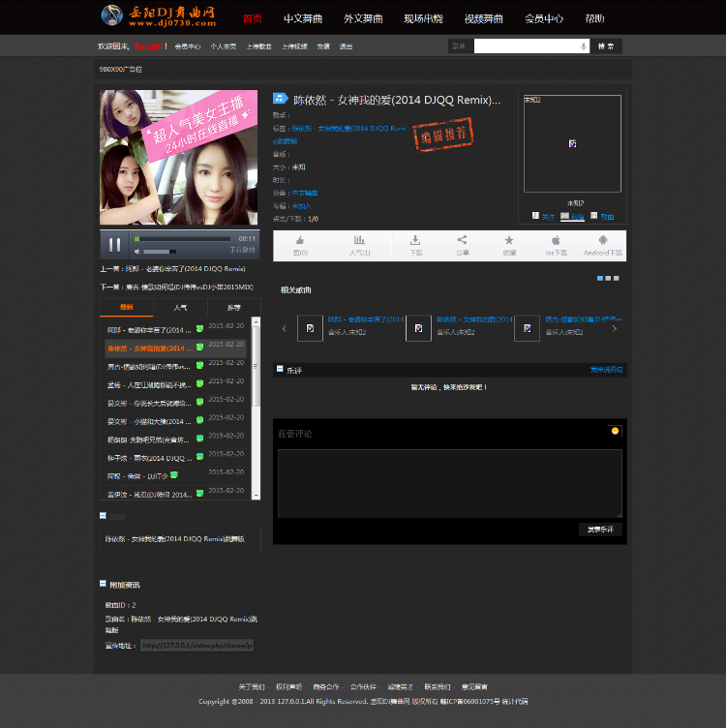The image size is (726, 728).
Task: Click third related song thumbnail
Action: point(528,328)
